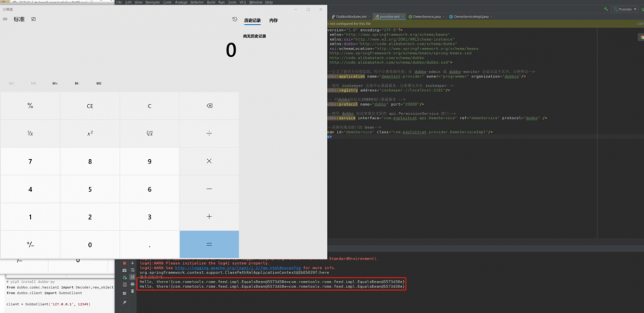Click the minus operator key

(x=209, y=189)
